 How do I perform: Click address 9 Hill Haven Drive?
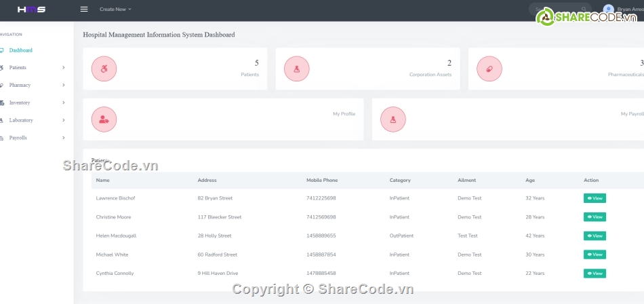(218, 273)
